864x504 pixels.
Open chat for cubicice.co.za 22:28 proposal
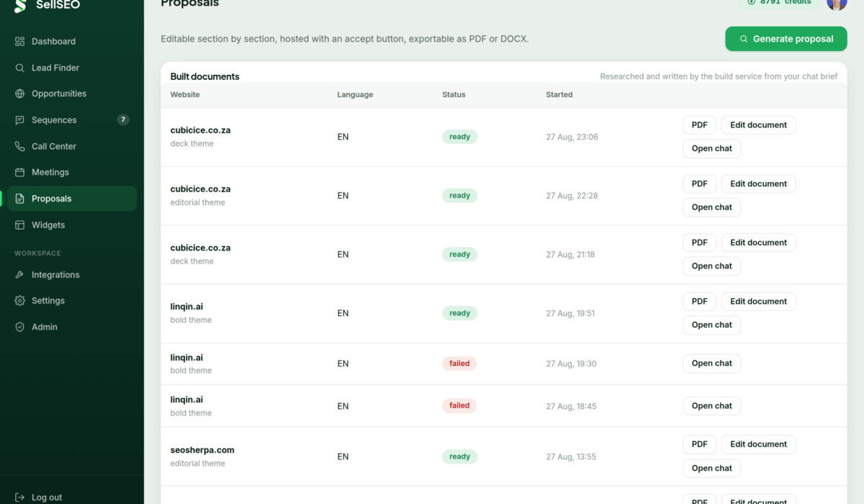coord(711,207)
